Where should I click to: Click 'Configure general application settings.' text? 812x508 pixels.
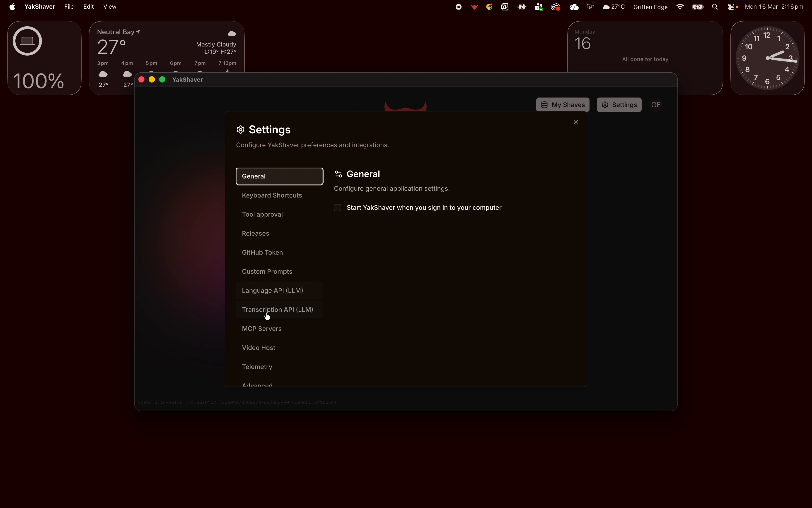(x=391, y=189)
